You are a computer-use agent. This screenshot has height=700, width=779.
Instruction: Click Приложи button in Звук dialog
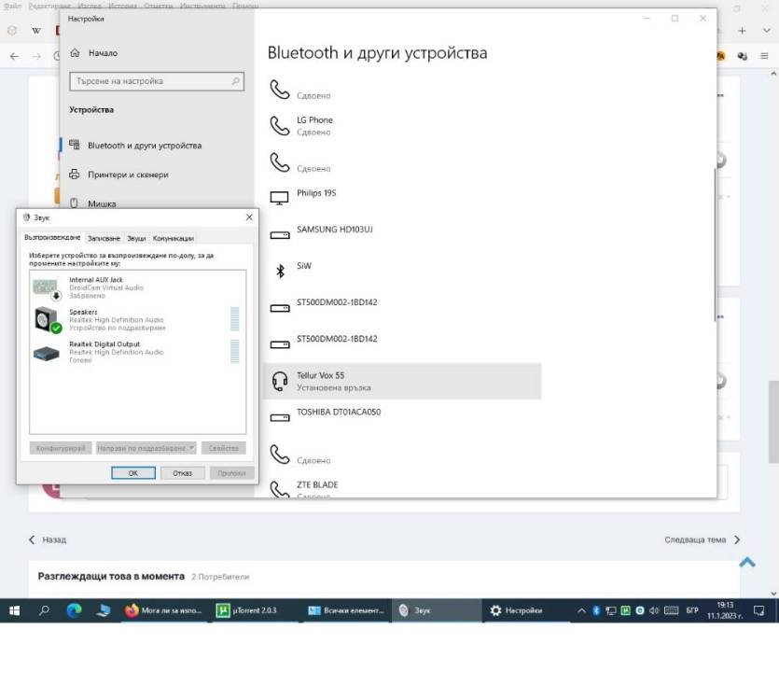[x=231, y=473]
